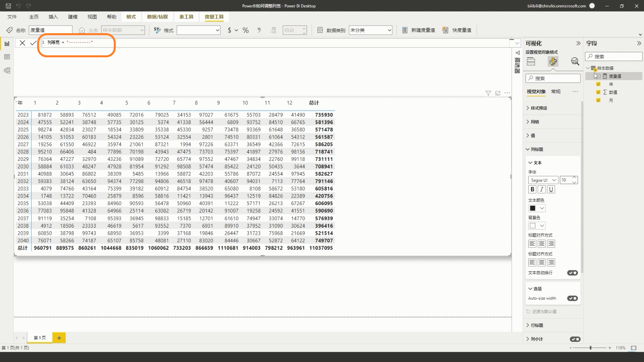
Task: Open the Format visual paintbrush icon
Action: point(553,61)
